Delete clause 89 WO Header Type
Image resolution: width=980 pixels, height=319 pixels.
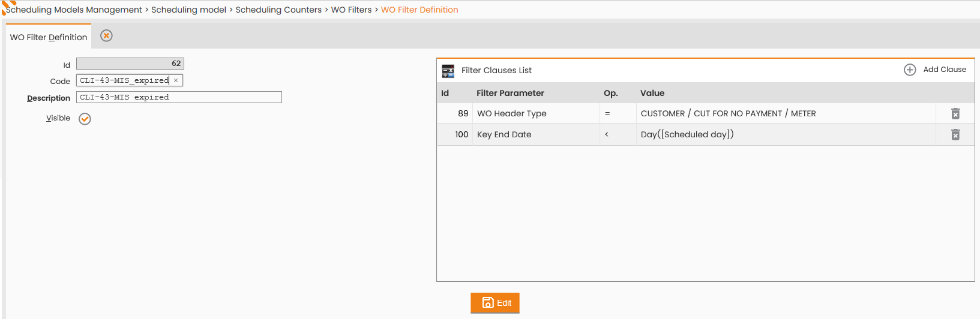(x=955, y=113)
